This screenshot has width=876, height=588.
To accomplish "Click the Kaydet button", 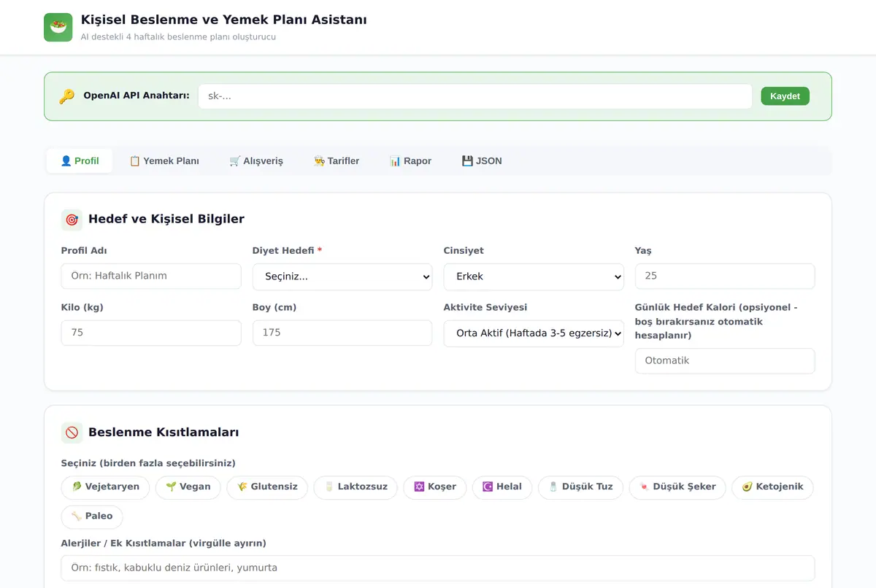I will (785, 96).
